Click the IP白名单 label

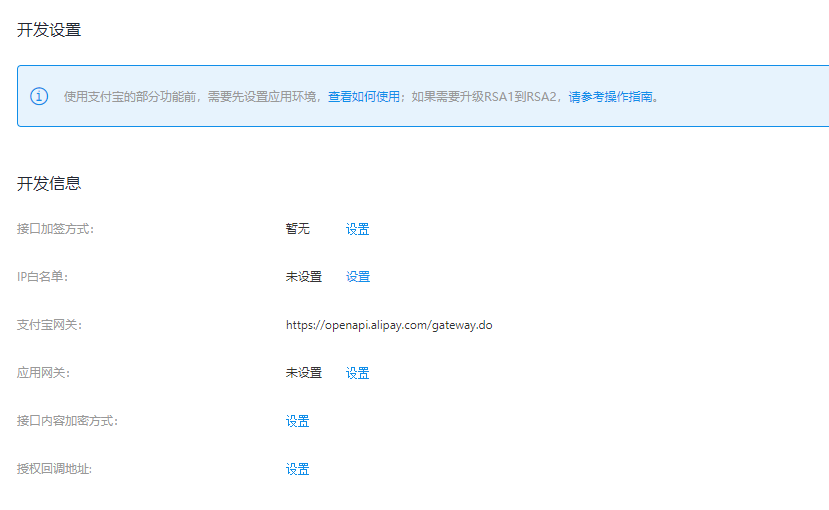click(x=42, y=276)
